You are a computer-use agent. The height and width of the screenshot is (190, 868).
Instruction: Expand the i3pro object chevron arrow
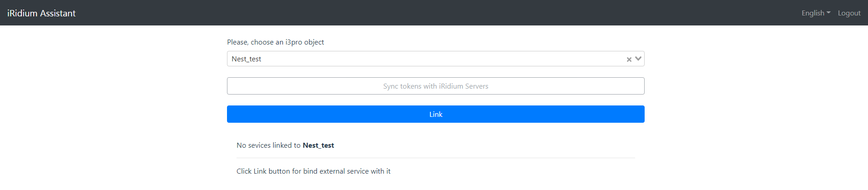[x=638, y=59]
